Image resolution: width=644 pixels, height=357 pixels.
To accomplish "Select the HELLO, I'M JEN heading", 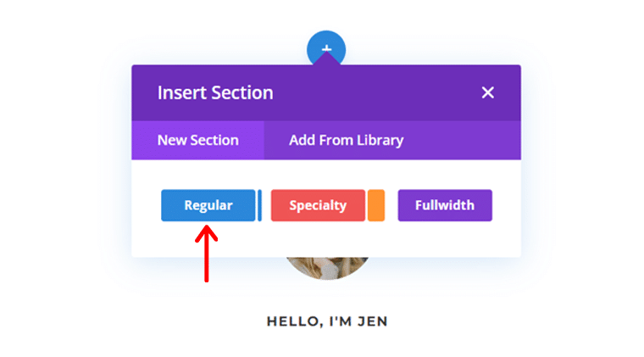I will (327, 321).
